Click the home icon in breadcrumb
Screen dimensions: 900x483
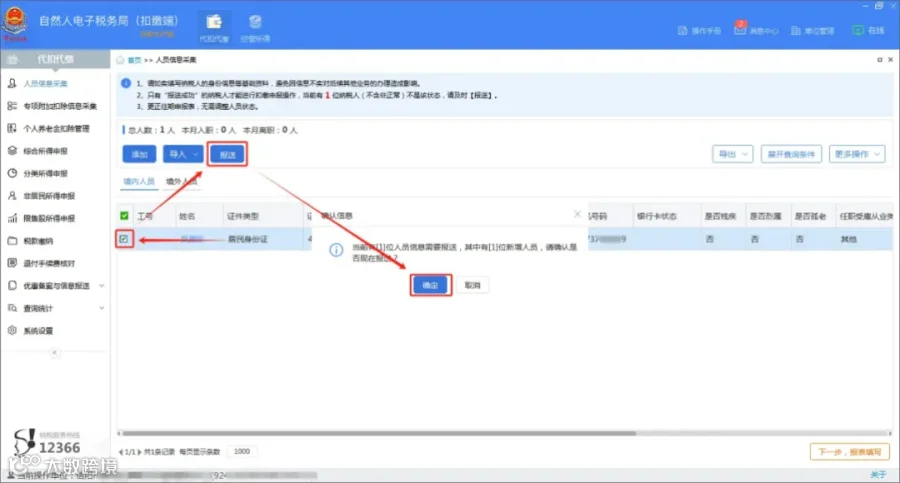121,60
